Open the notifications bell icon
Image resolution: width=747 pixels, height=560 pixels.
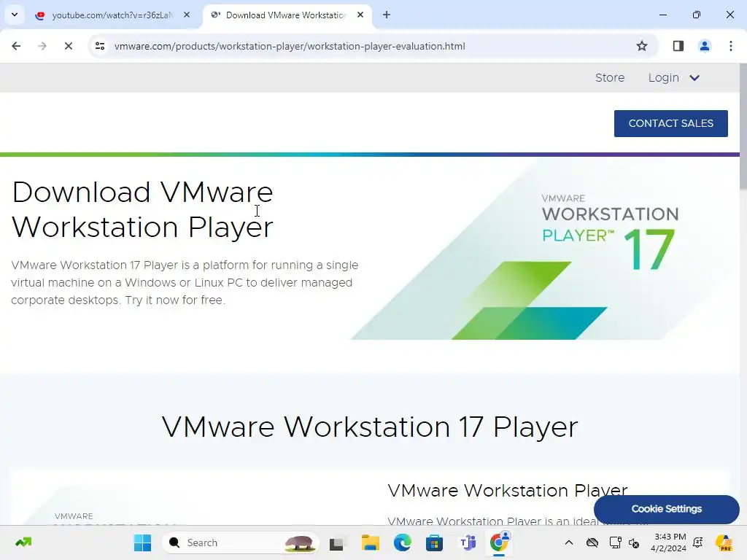[x=698, y=542]
